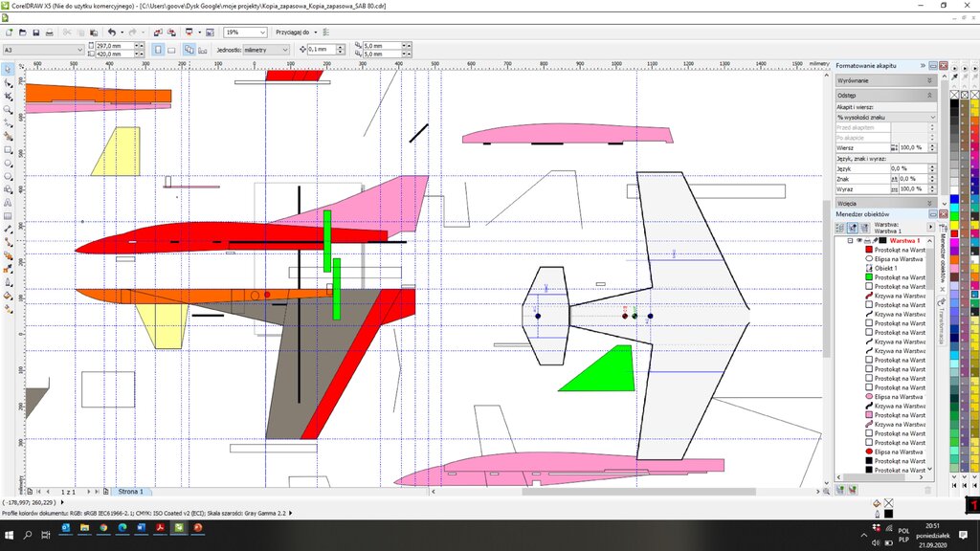The width and height of the screenshot is (980, 551).
Task: Open the A3 page size dropdown
Action: point(79,50)
